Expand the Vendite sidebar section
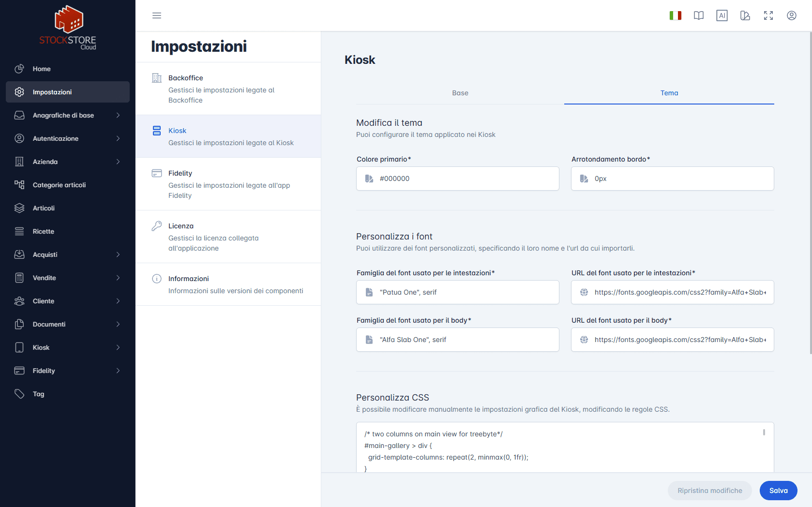This screenshot has width=812, height=507. 68,278
